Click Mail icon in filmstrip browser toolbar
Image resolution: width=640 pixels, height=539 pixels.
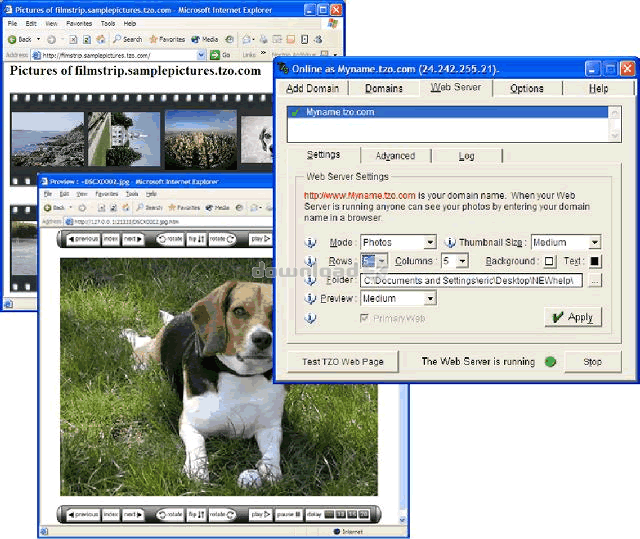pyautogui.click(x=247, y=39)
